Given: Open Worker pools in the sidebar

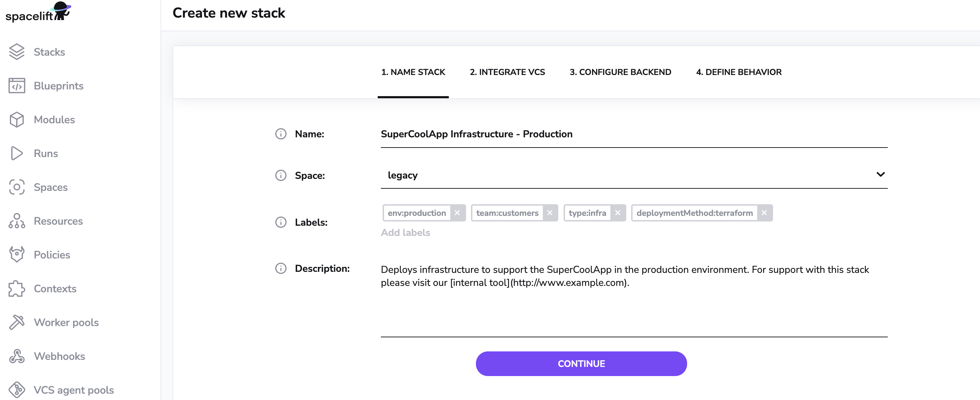Looking at the screenshot, I should click(x=66, y=323).
